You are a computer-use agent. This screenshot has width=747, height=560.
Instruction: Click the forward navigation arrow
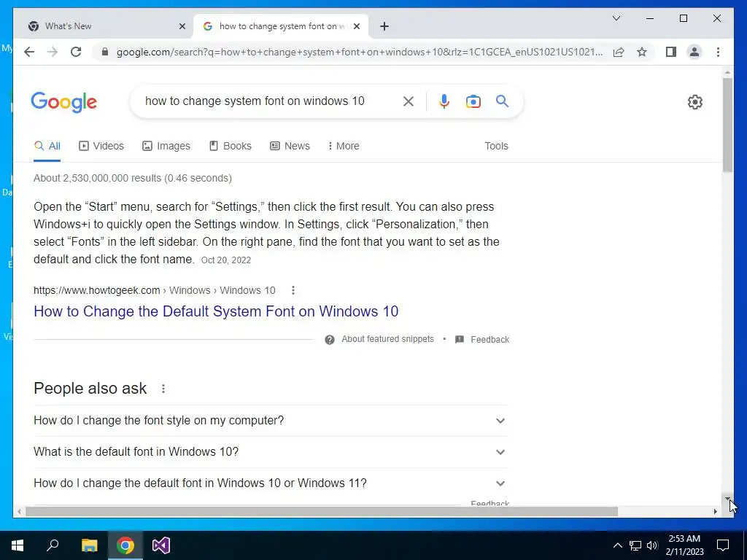(53, 52)
